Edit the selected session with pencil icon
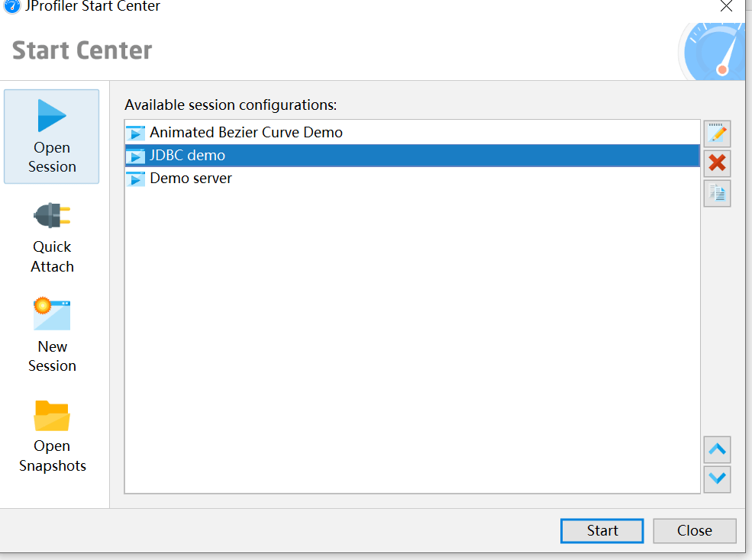The width and height of the screenshot is (752, 560). coord(717,134)
